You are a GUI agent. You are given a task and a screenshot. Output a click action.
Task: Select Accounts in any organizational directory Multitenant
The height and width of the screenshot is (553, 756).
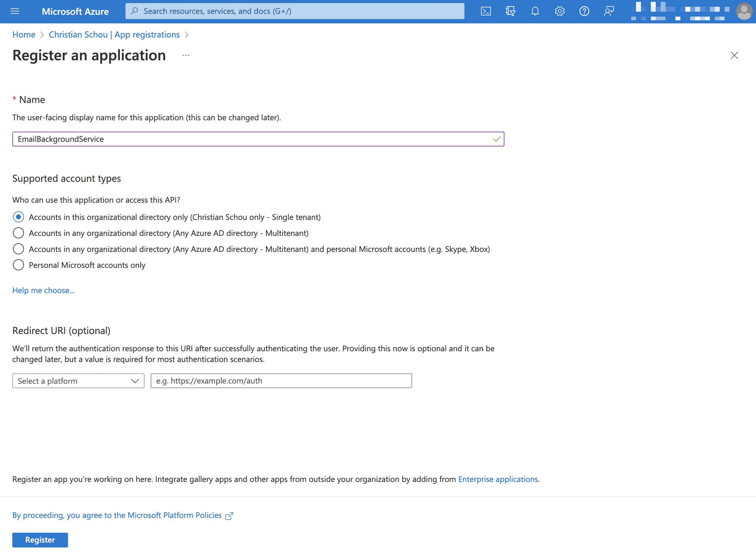18,233
